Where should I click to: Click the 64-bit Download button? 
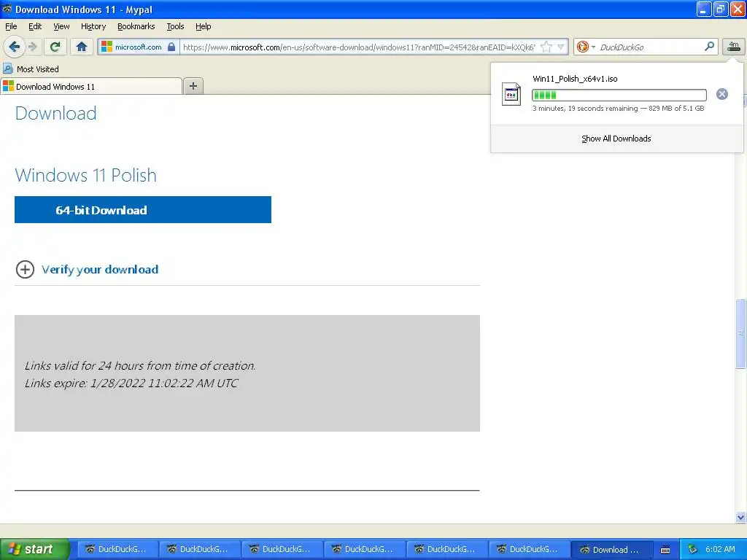(x=143, y=209)
